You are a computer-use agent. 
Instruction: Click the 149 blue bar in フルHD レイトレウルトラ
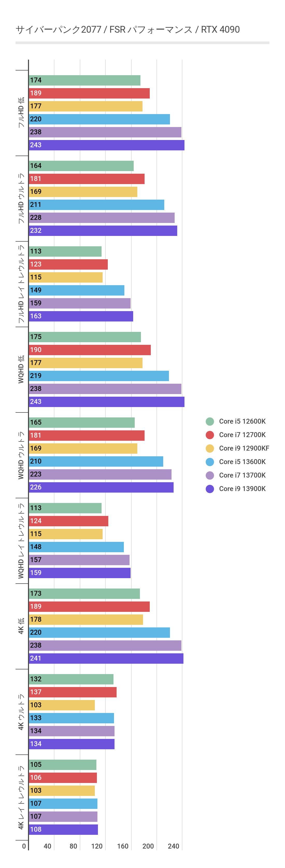pyautogui.click(x=76, y=290)
